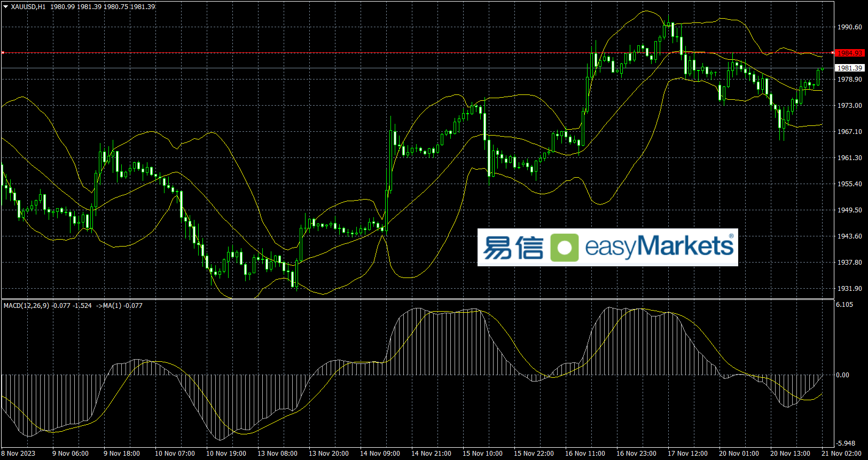Select the red horizontal line price tag 1984.93
Viewport: 868px width, 460px height.
[849, 53]
